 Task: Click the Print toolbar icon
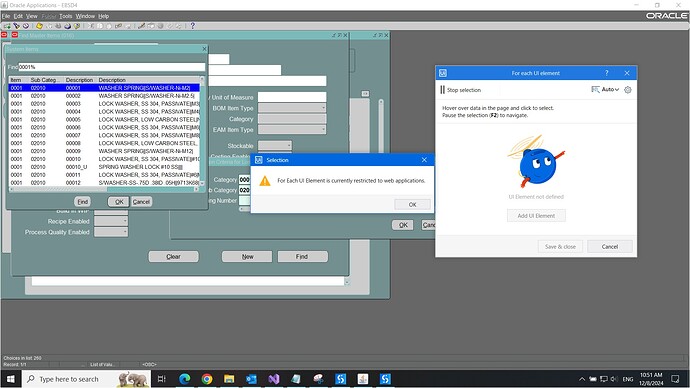(x=67, y=26)
